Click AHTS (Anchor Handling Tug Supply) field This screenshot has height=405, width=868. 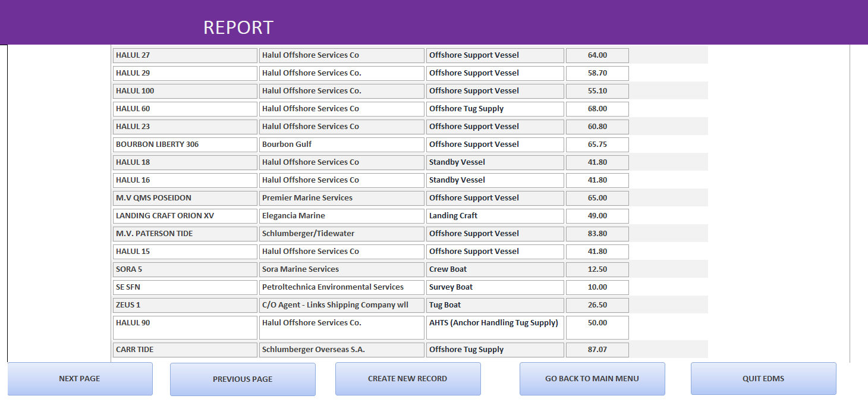tap(495, 328)
